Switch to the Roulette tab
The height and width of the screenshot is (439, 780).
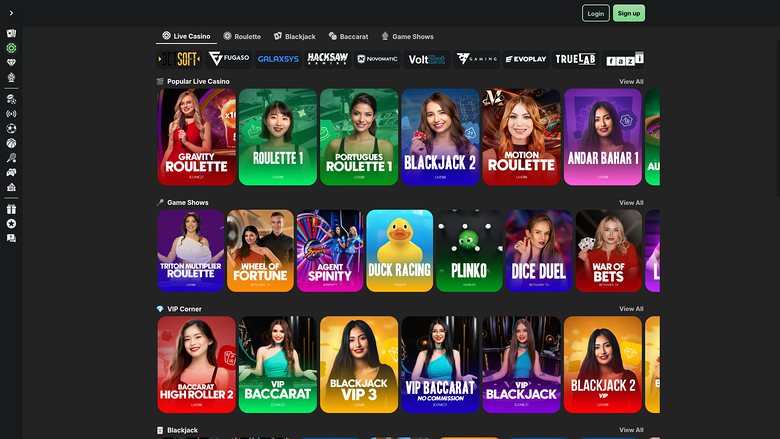242,36
